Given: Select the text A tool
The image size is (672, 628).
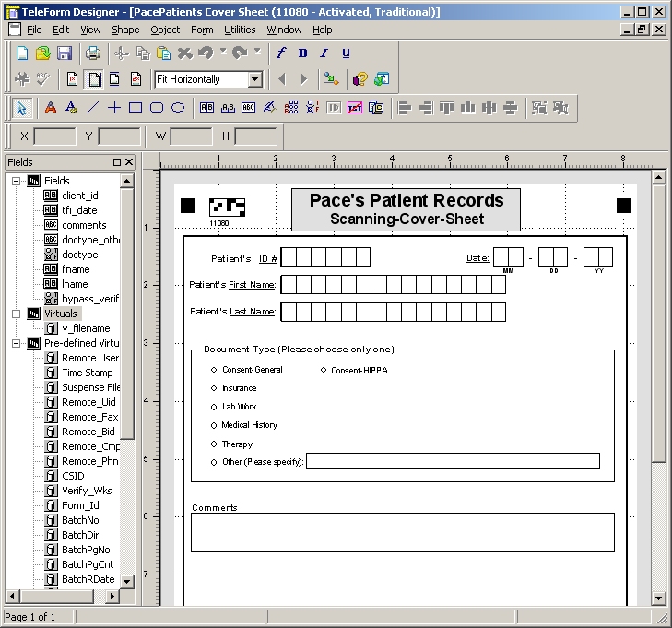Looking at the screenshot, I should pos(51,108).
